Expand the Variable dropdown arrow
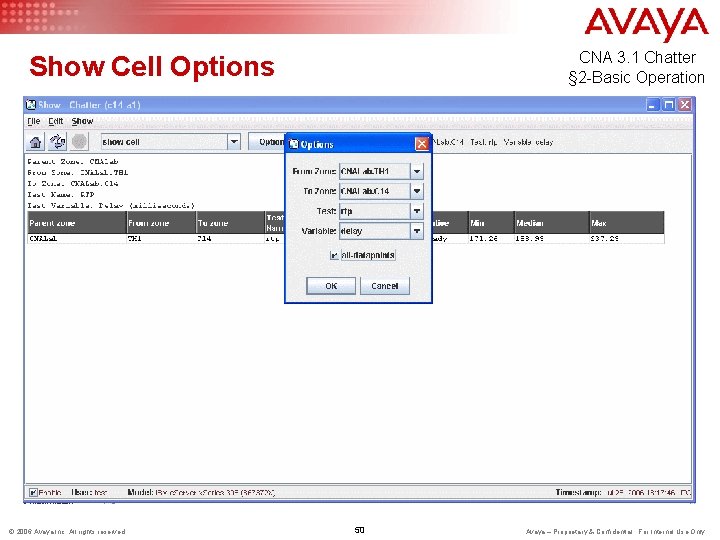The height and width of the screenshot is (540, 720). click(416, 231)
